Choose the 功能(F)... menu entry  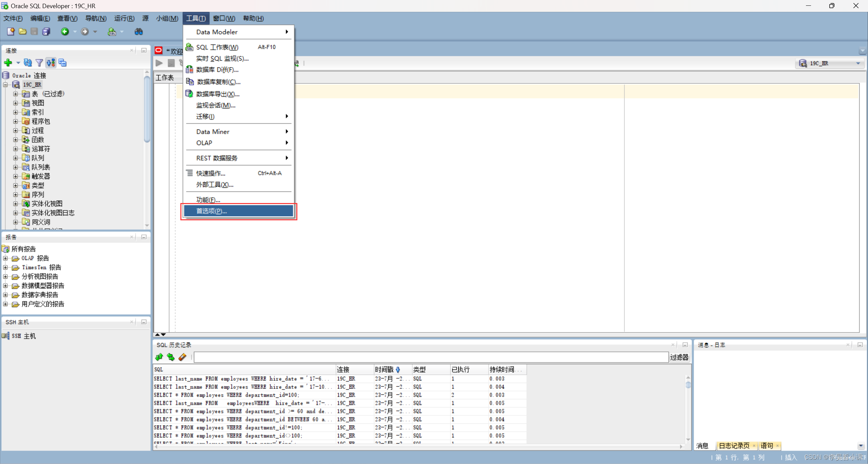click(239, 200)
